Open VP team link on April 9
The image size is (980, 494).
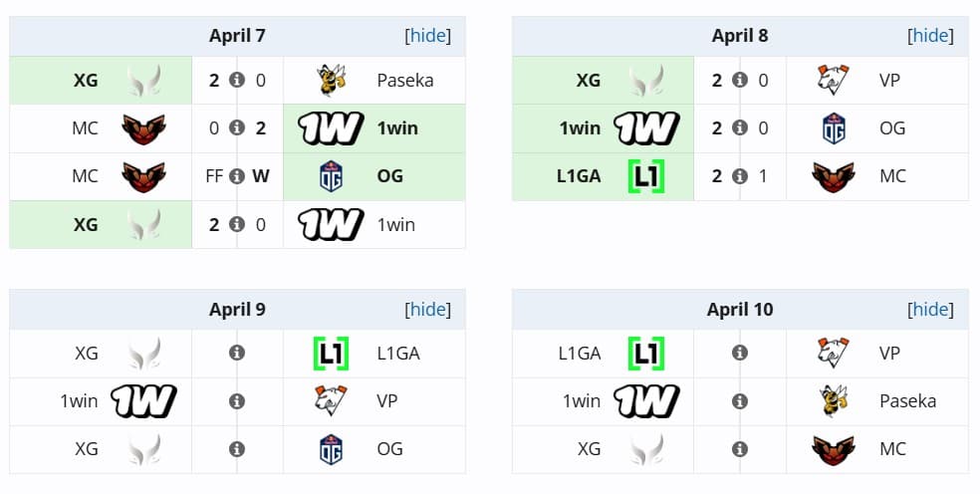[x=387, y=400]
